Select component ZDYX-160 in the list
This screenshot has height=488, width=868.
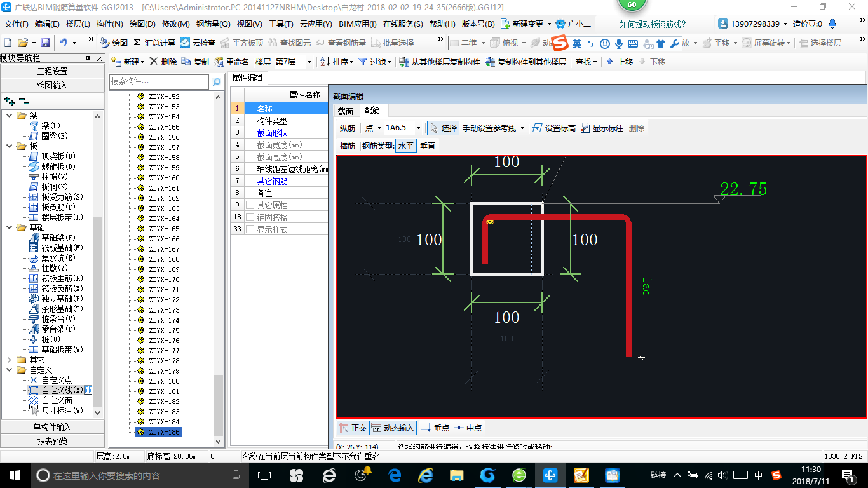[x=164, y=178]
